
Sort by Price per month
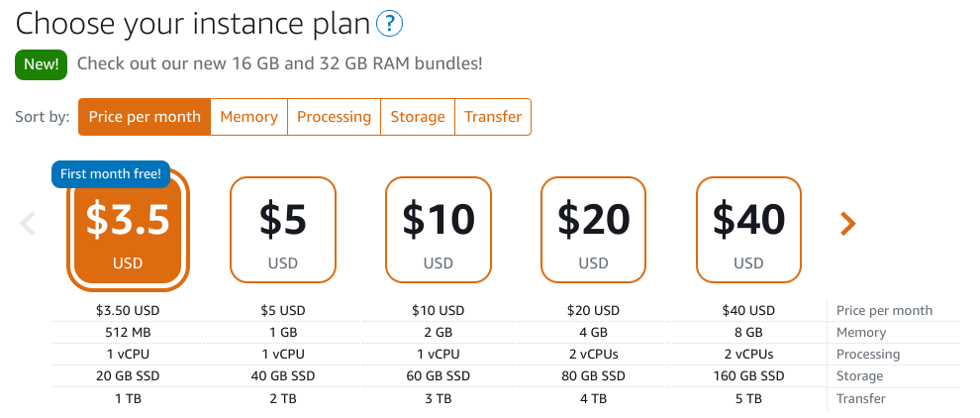click(145, 117)
